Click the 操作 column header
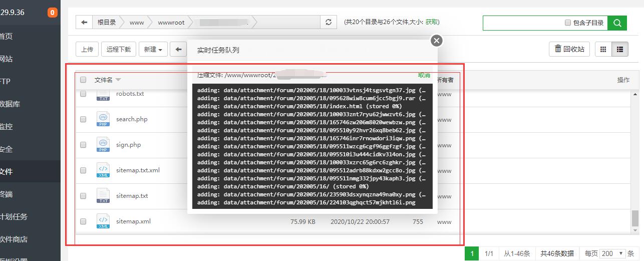644x261 pixels. tap(623, 80)
